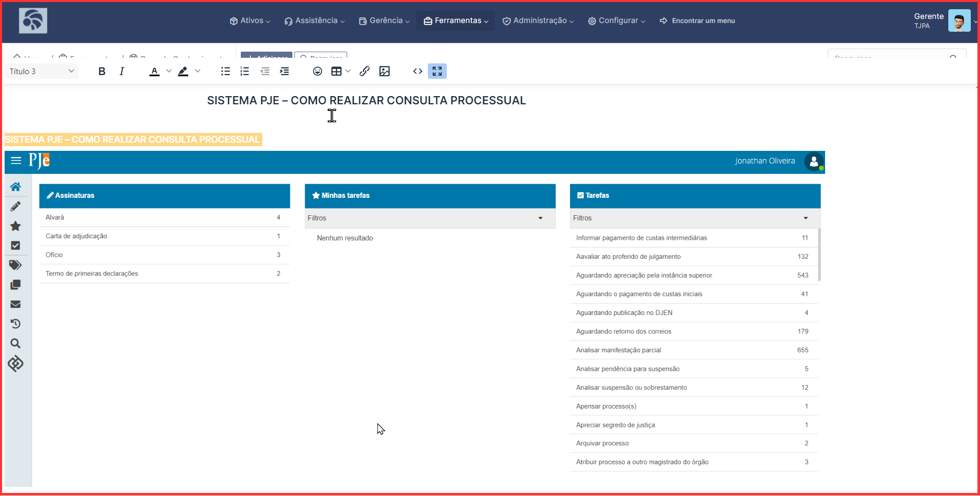Decrease paragraph indent
Image resolution: width=980 pixels, height=496 pixels.
tap(265, 72)
